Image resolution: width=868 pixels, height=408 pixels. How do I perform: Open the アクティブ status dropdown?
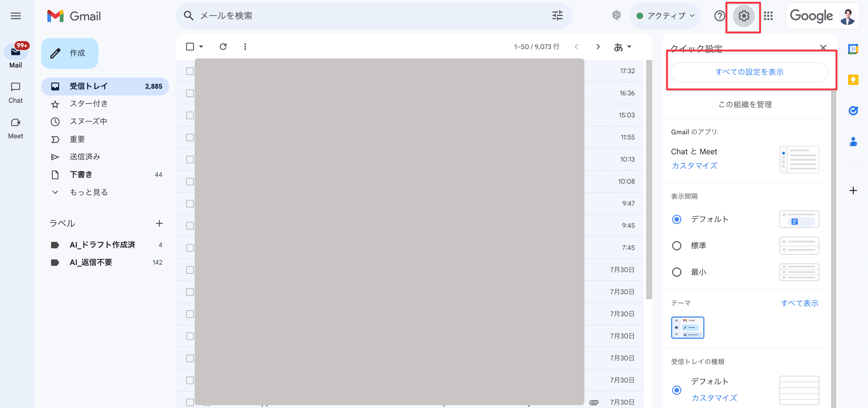pos(665,16)
